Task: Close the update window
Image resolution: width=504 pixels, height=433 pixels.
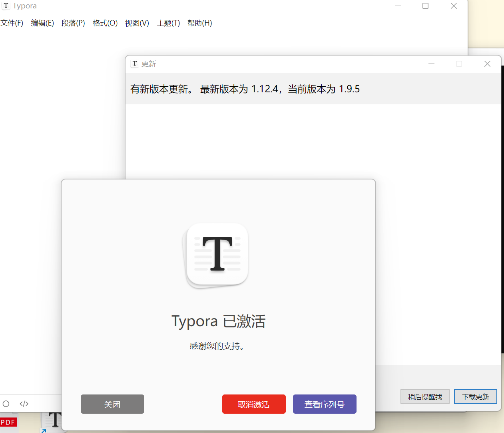Action: coord(487,64)
